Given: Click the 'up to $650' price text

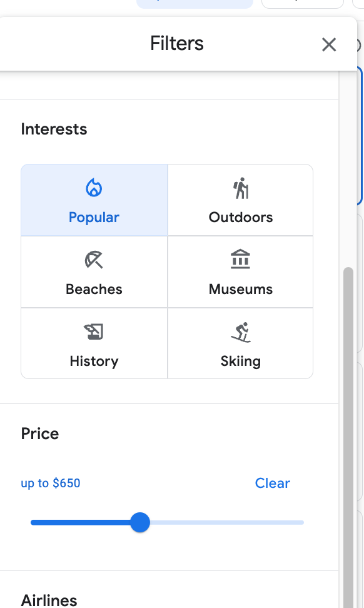Looking at the screenshot, I should tap(51, 483).
